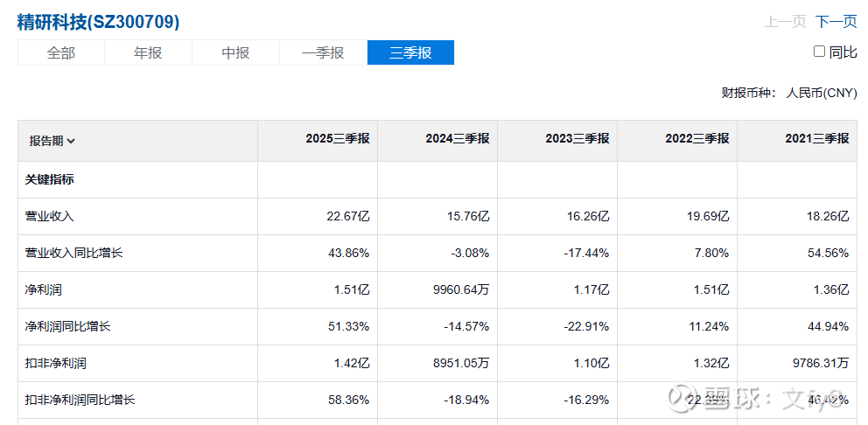Click the 2023三季报 column header

pyautogui.click(x=577, y=139)
